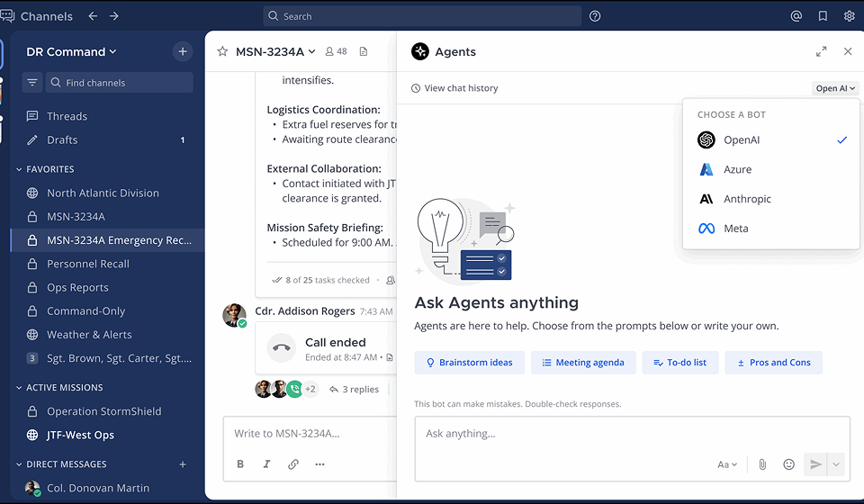Open emoji picker in agent prompt

[x=789, y=464]
